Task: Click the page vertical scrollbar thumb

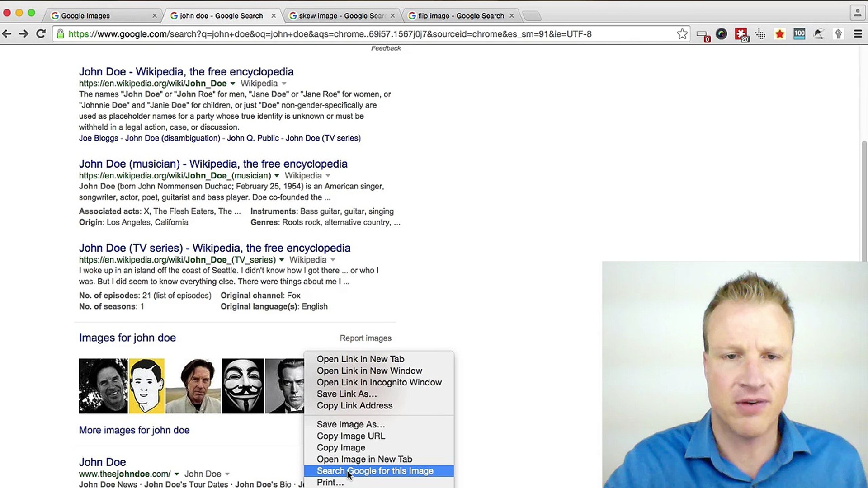Action: (864, 199)
